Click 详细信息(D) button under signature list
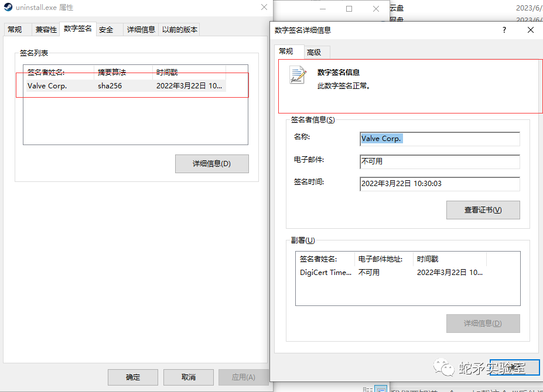 pos(211,164)
